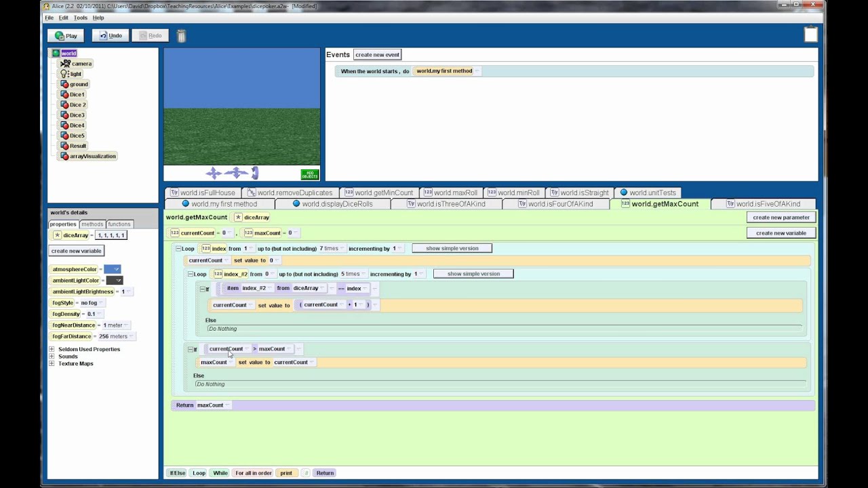Click the arrayVisualization object icon
Viewport: 868px width, 488px height.
(64, 156)
